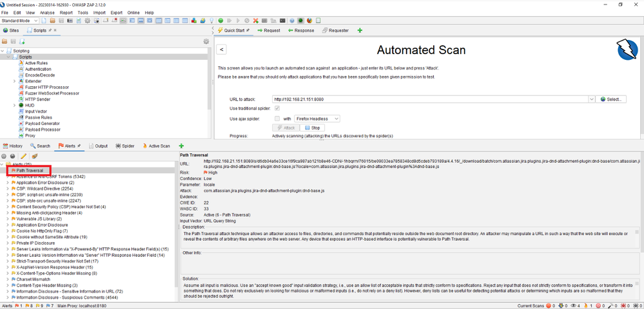Click the New Session toolbar icon
This screenshot has width=644, height=309.
[x=44, y=21]
